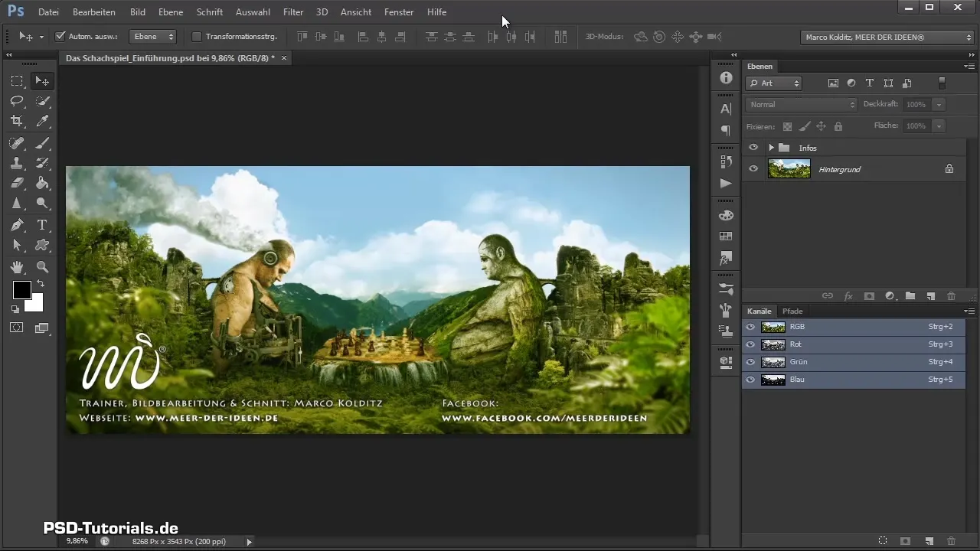Expand the Infos layer group
The image size is (980, 551).
click(x=771, y=148)
